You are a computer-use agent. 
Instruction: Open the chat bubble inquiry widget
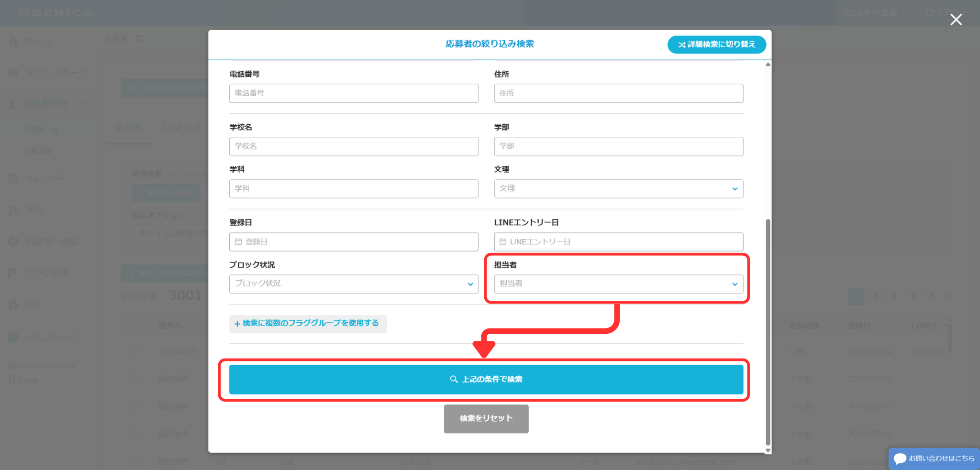tap(900, 459)
